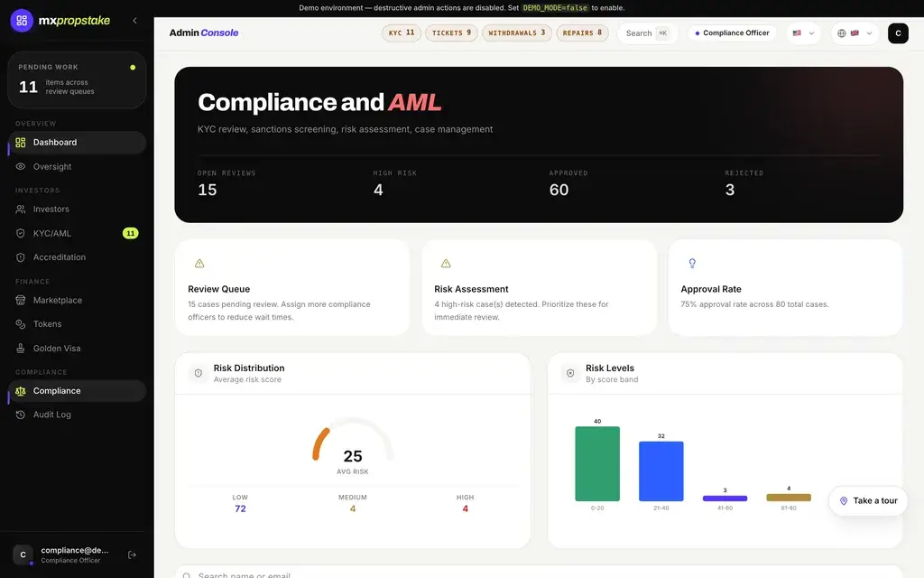Click the Tickets 9 queue pill

[x=451, y=33]
